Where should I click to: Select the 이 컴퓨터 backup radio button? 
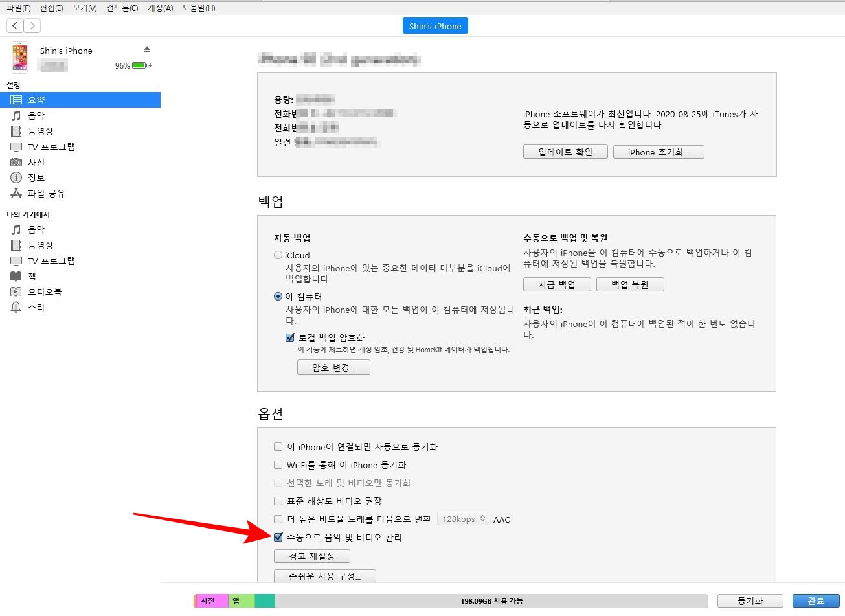click(x=278, y=296)
